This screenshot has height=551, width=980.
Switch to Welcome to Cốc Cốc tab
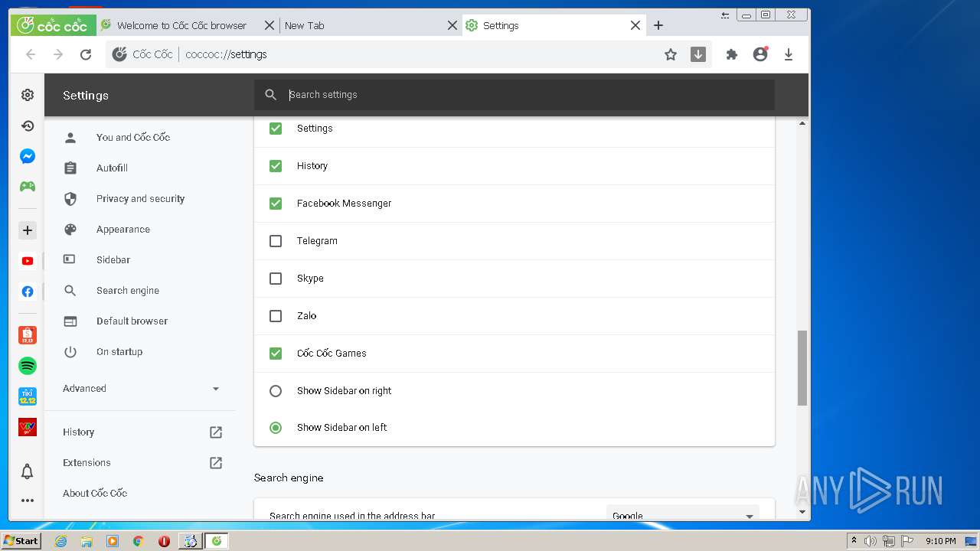point(182,25)
